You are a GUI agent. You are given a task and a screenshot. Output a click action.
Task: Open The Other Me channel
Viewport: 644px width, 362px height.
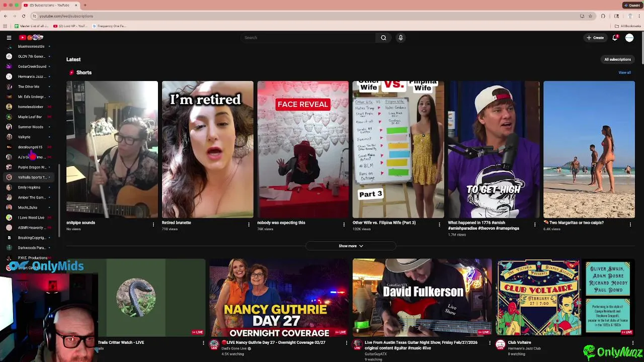click(29, 86)
